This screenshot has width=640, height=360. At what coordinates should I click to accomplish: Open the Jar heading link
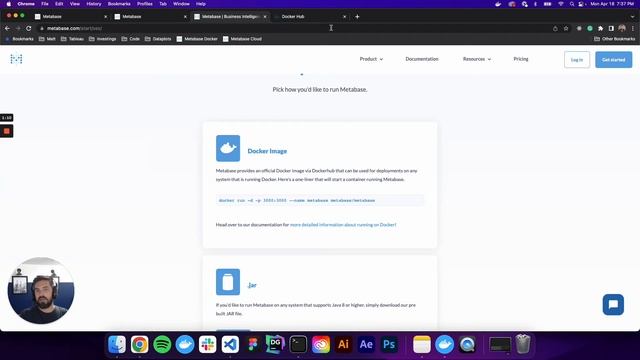point(252,285)
